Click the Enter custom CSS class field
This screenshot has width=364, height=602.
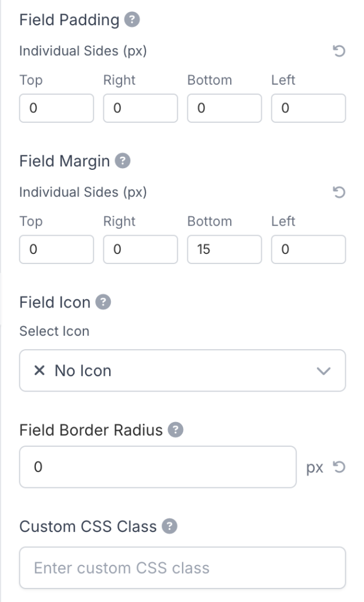(x=182, y=568)
